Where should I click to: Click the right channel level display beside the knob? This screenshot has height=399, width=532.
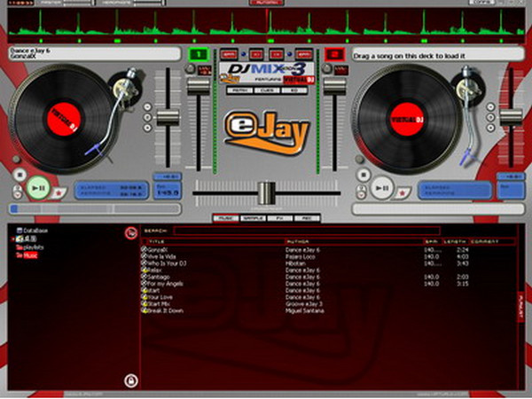click(x=341, y=70)
